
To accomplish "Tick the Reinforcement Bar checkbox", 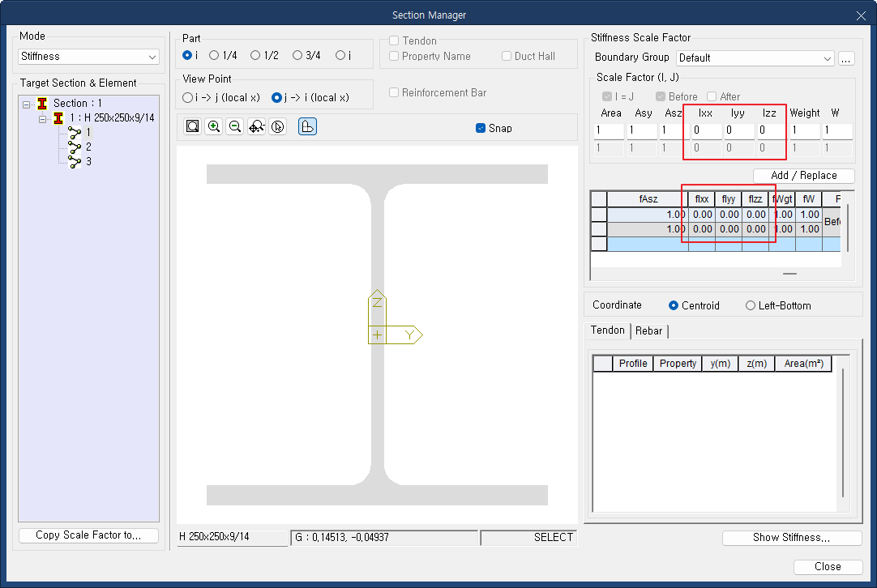I will (394, 92).
